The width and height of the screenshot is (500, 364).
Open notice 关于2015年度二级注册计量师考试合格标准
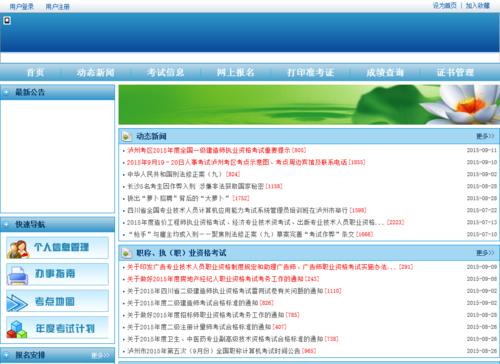[199, 327]
